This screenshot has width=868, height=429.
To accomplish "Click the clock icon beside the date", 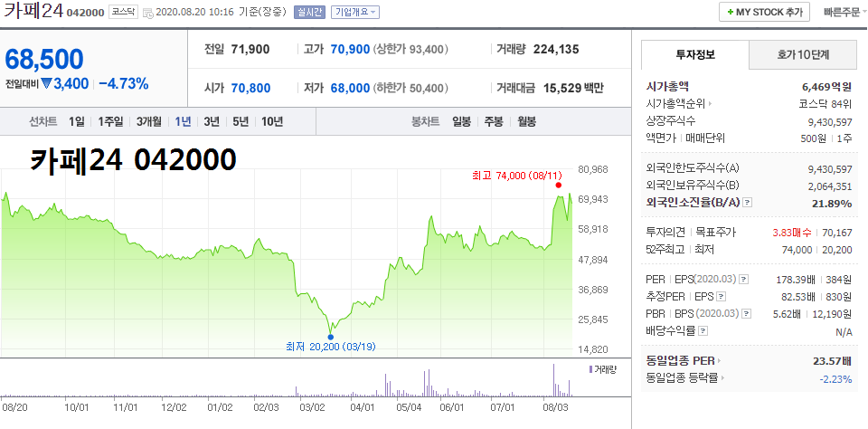I will tap(148, 13).
